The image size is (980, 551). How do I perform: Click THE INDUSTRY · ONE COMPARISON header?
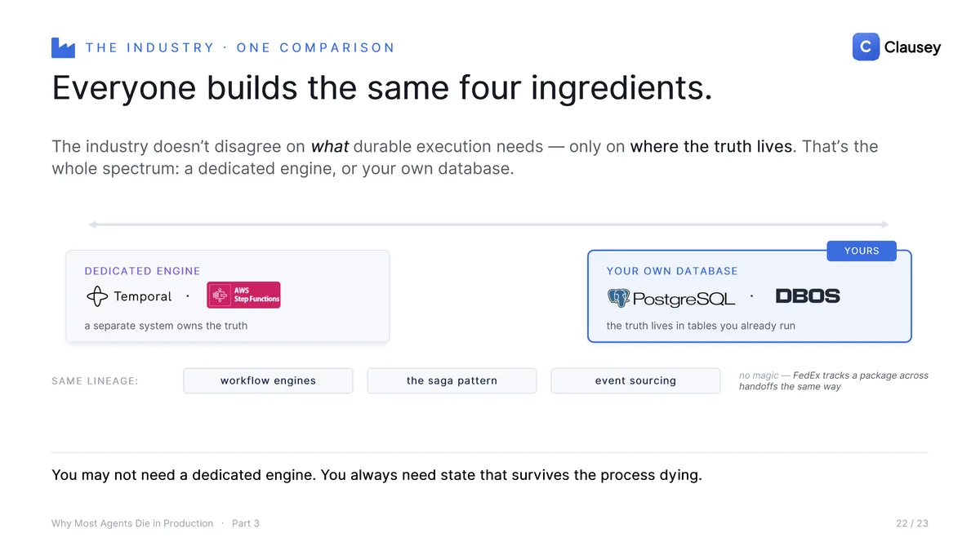coord(240,47)
